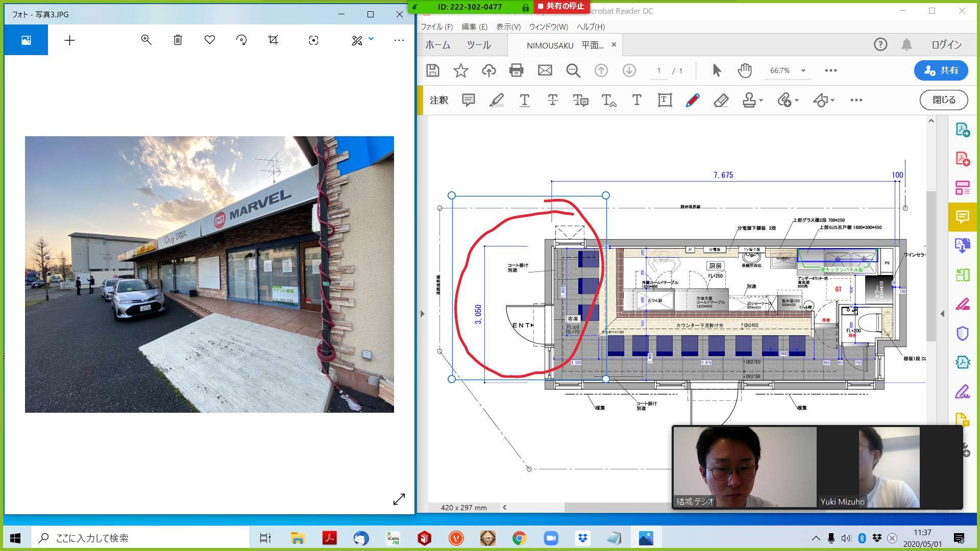
Task: Select the pencil drawing tool in annotation bar
Action: pos(692,100)
